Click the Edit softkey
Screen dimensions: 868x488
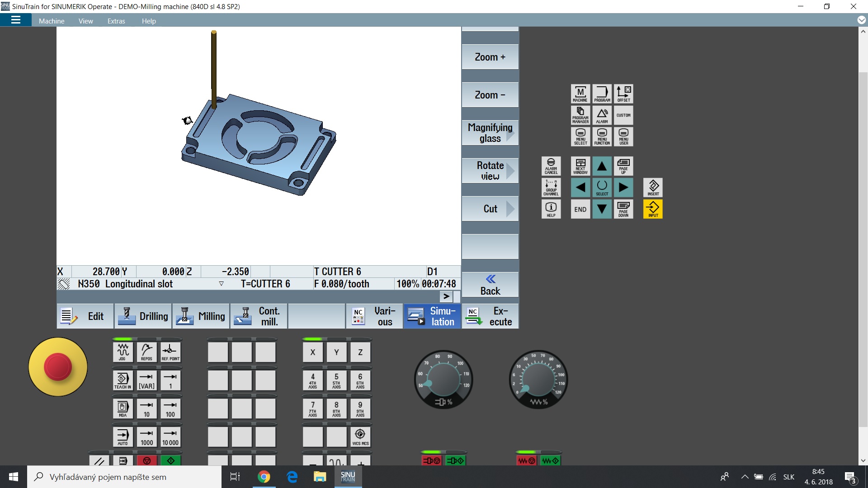[85, 316]
